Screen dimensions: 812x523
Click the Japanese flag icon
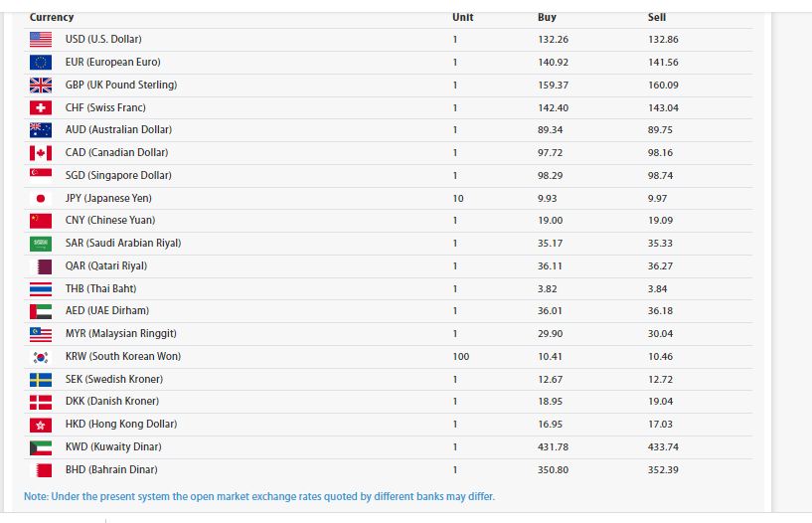pos(41,198)
